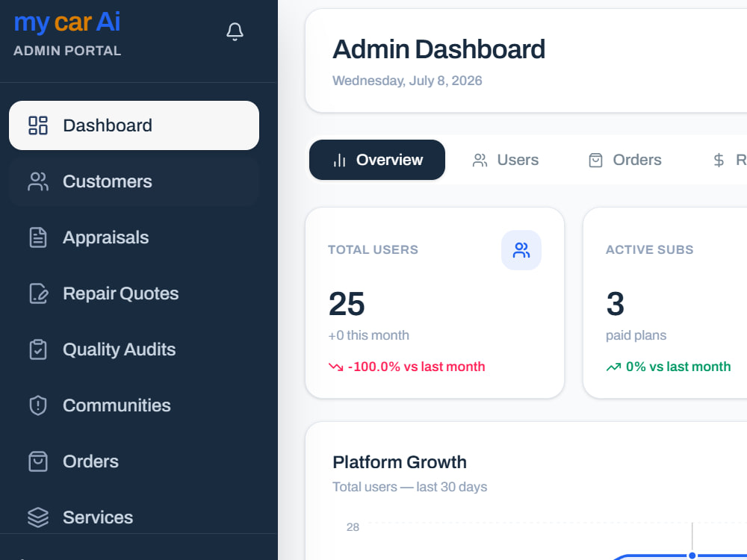Navigate to Repair Quotes

pos(134,293)
